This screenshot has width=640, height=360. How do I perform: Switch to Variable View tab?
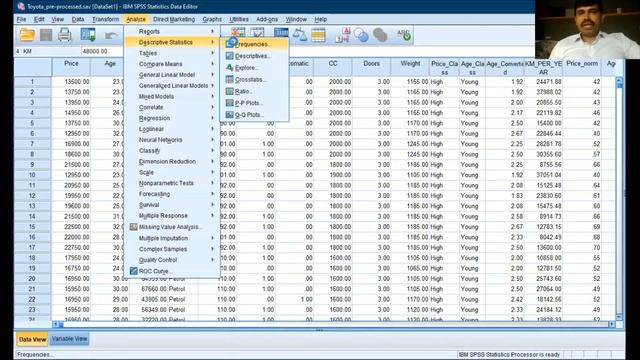[x=69, y=339]
